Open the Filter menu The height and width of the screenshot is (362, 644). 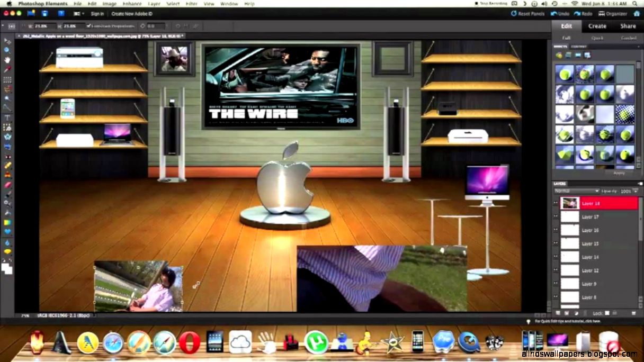tap(192, 4)
